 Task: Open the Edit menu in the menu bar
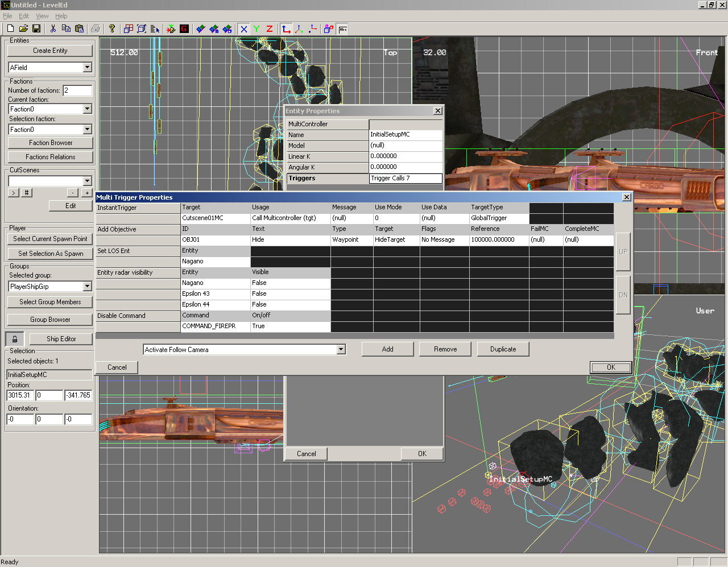tap(24, 16)
